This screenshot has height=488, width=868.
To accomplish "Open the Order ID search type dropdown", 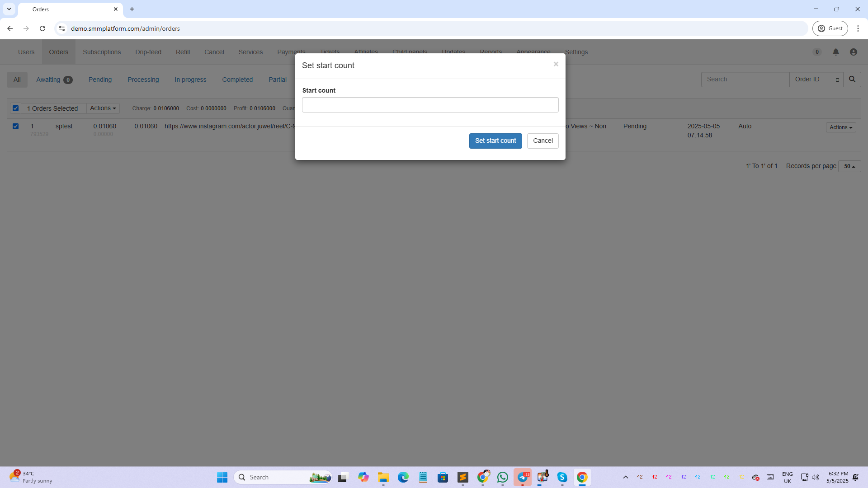I will click(x=816, y=80).
